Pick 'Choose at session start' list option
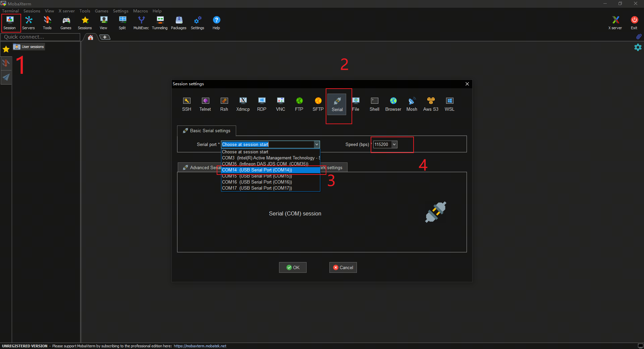Image resolution: width=644 pixels, height=349 pixels. click(271, 152)
